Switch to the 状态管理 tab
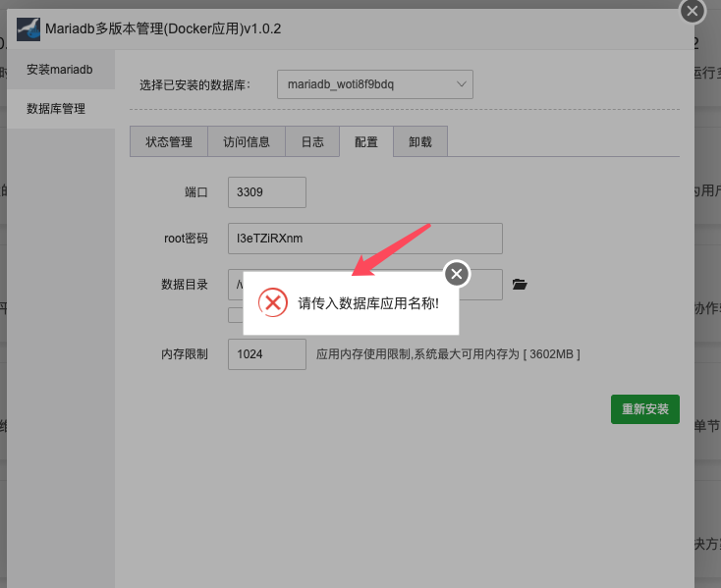 (169, 142)
